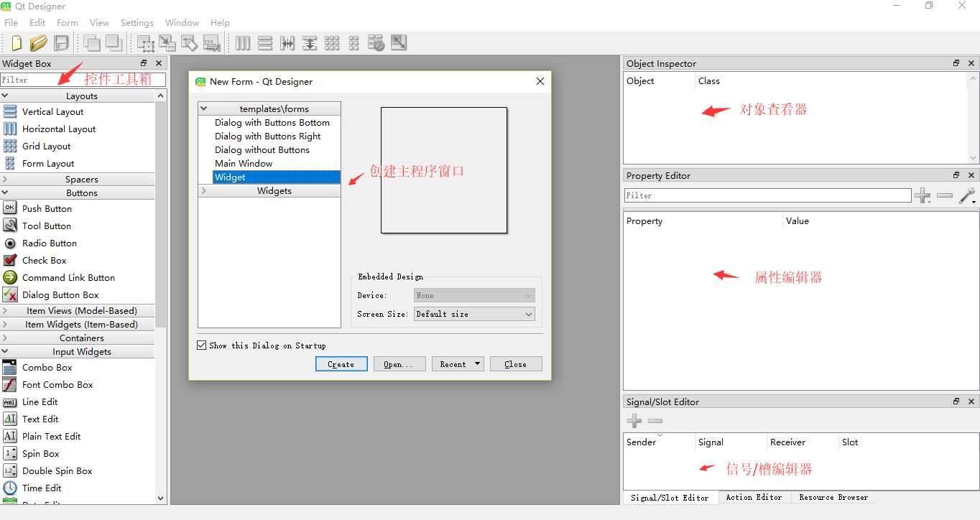
Task: Toggle Show this Dialog on Startup checkbox
Action: [202, 345]
